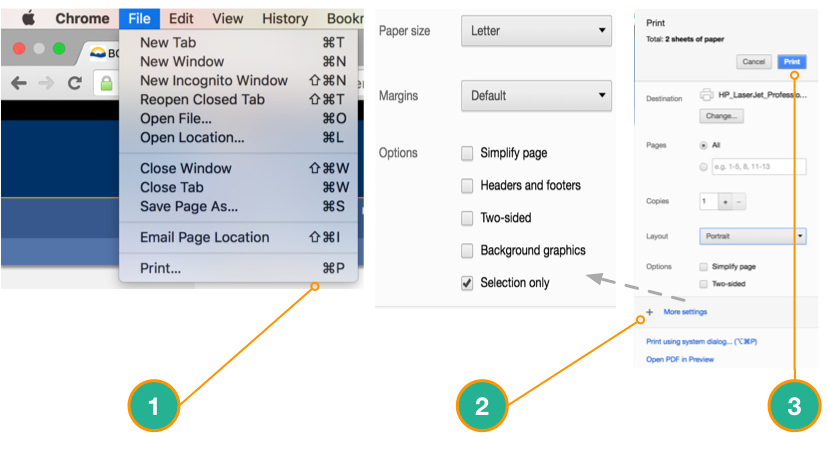
Task: Enable the Headers and footers checkbox
Action: (x=467, y=186)
